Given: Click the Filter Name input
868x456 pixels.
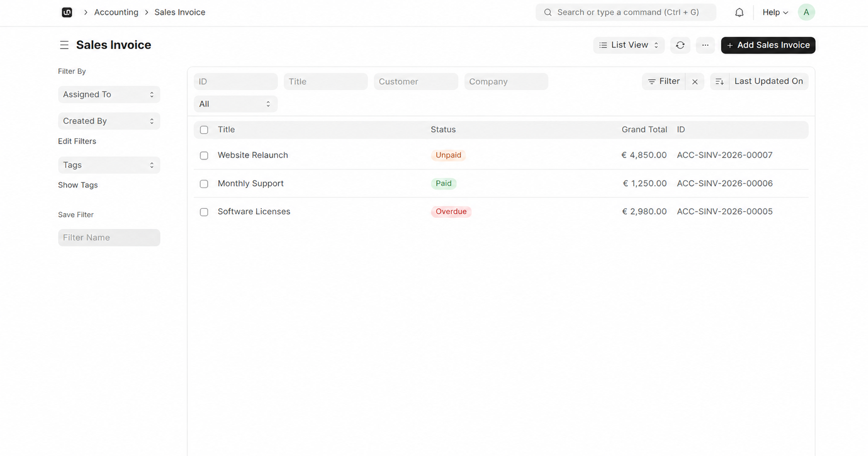Looking at the screenshot, I should (109, 238).
